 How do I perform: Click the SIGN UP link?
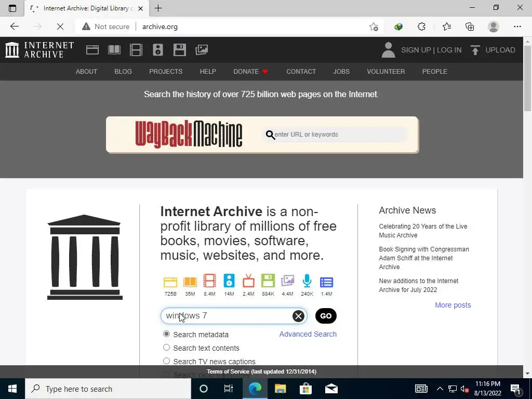tap(416, 50)
